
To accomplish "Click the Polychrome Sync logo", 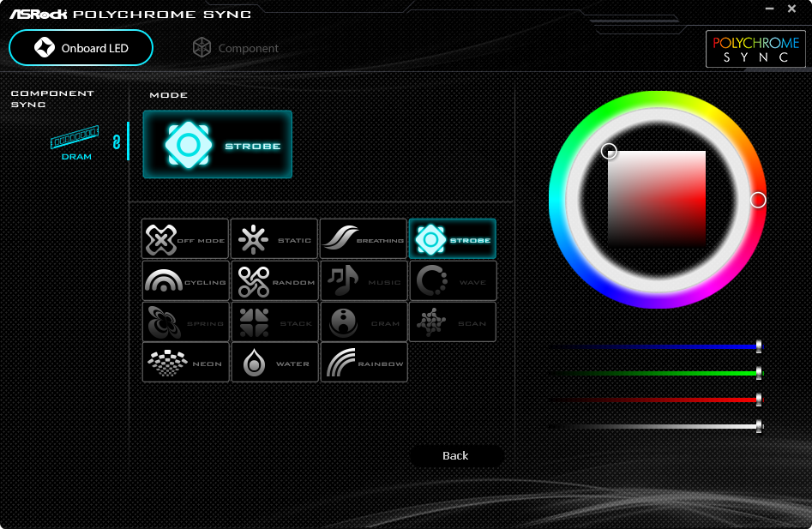I will click(x=755, y=49).
